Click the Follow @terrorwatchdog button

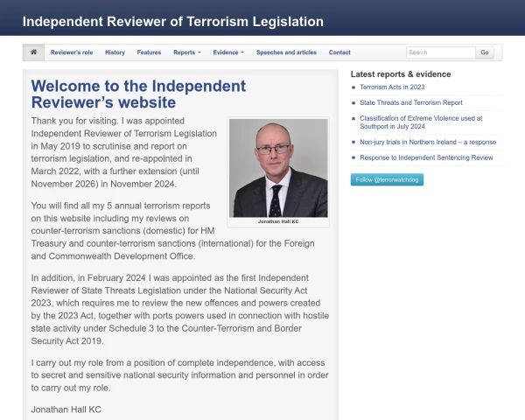tap(387, 179)
